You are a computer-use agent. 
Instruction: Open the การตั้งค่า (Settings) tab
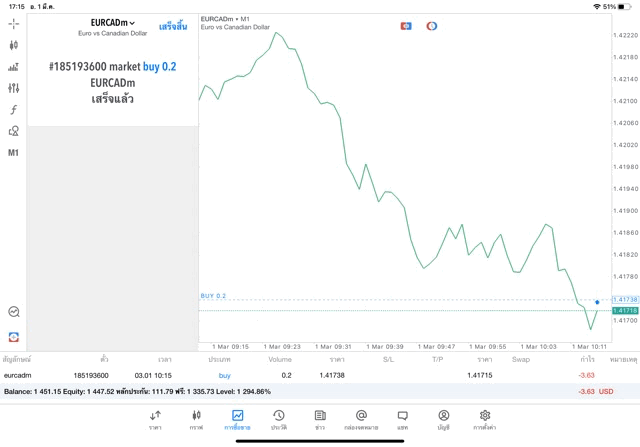point(485,420)
